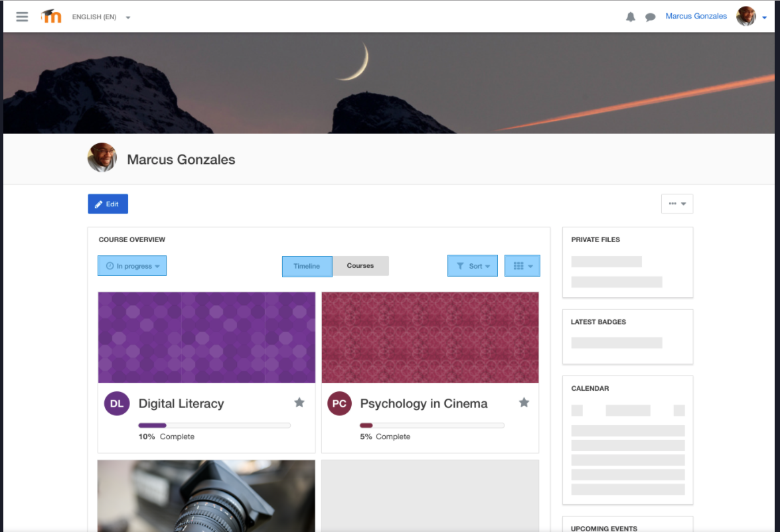Viewport: 780px width, 532px height.
Task: Click the Moodle logo icon
Action: [51, 17]
